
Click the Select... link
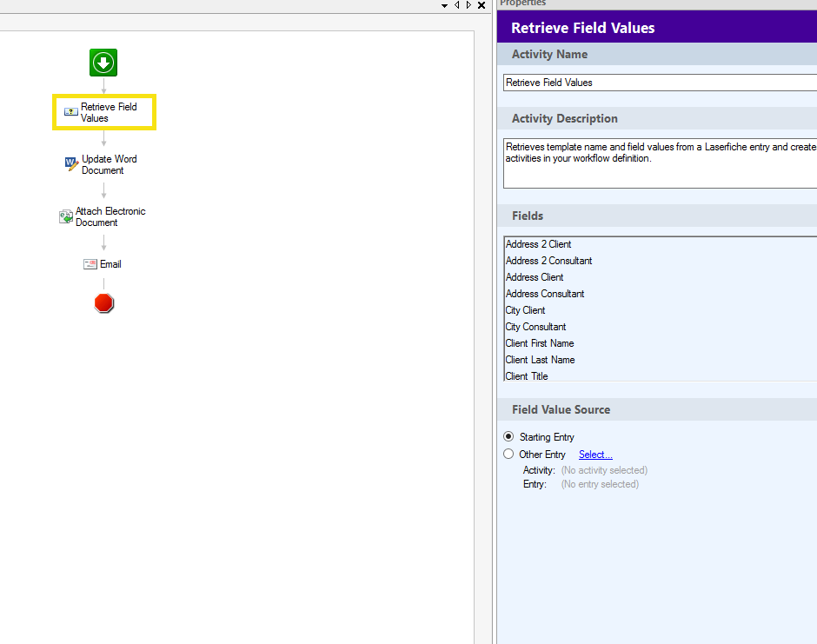pos(595,455)
